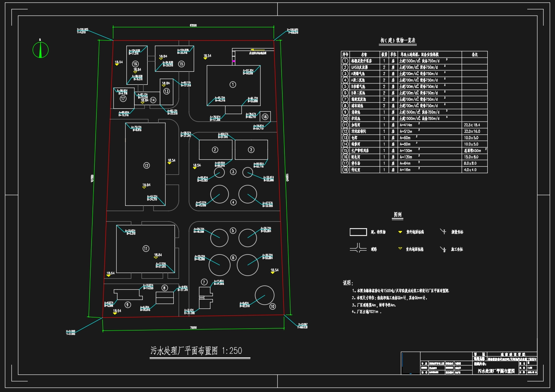Click note line 4 mentioning 7021m
The image size is (555, 392).
coord(367,312)
